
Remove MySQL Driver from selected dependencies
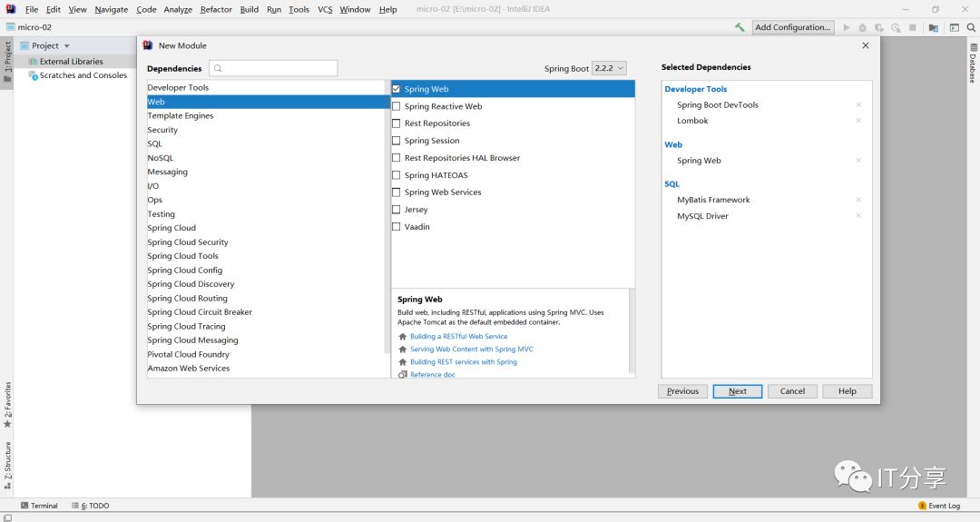pyautogui.click(x=858, y=216)
